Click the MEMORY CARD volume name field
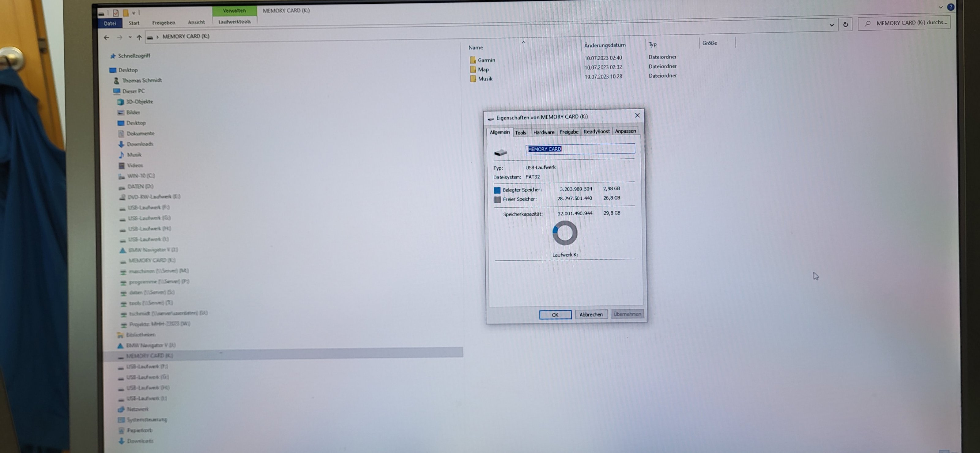The image size is (980, 453). 580,149
